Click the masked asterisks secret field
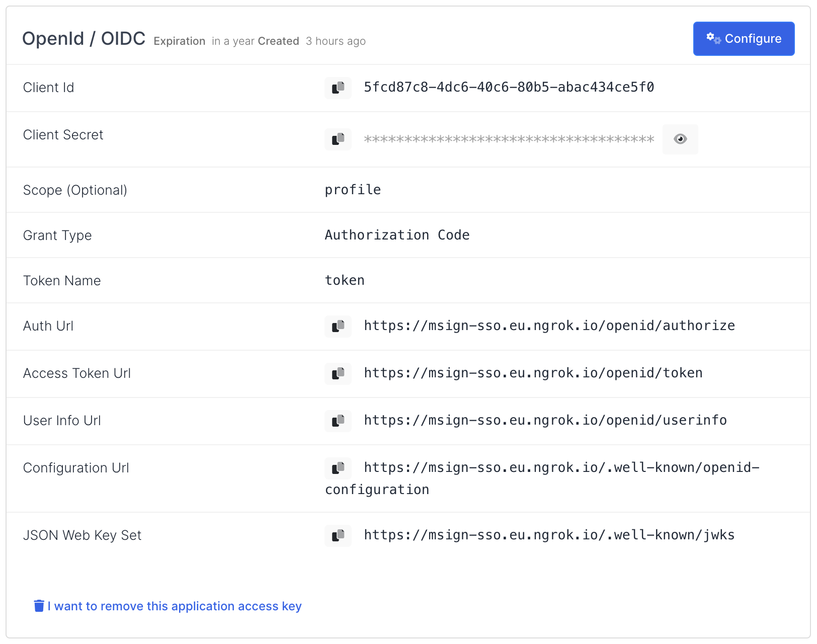Screen dimensions: 817x644 509,139
